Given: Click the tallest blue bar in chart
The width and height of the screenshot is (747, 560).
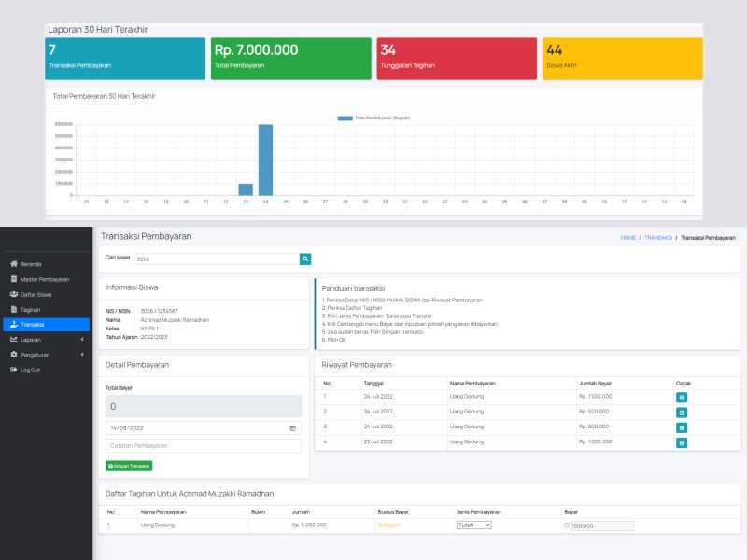Looking at the screenshot, I should pyautogui.click(x=265, y=159).
